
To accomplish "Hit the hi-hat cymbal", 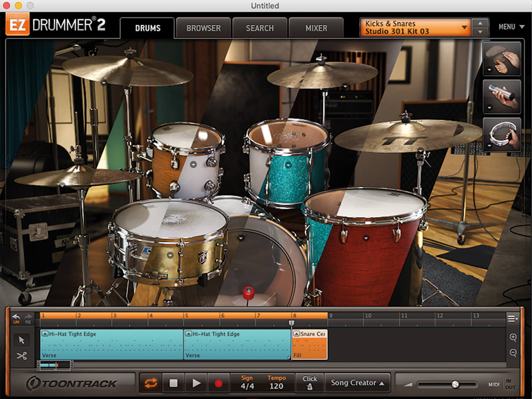I will 78,177.
